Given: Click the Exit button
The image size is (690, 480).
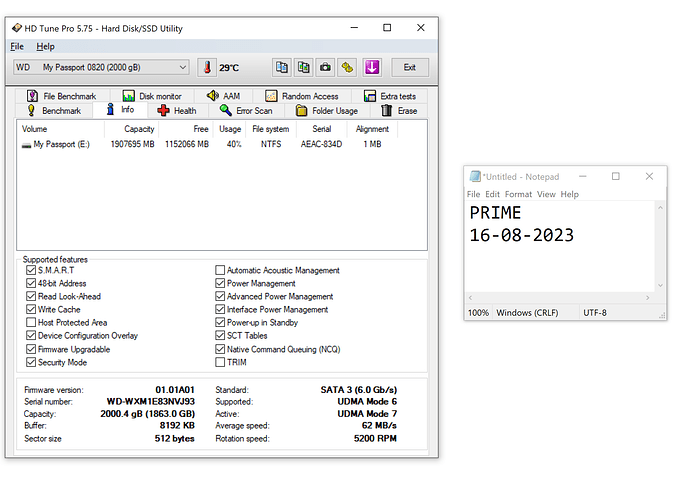Looking at the screenshot, I should pyautogui.click(x=410, y=67).
